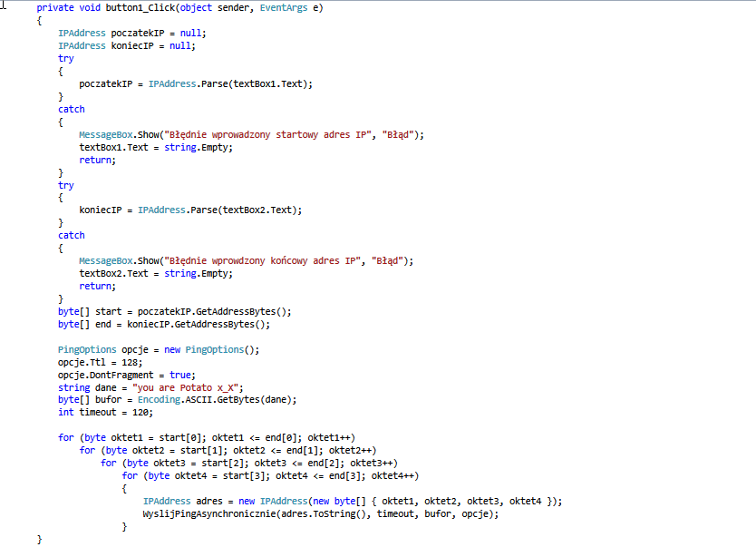Click 'IPAddress poczatekIP = null;' line

[x=132, y=34]
